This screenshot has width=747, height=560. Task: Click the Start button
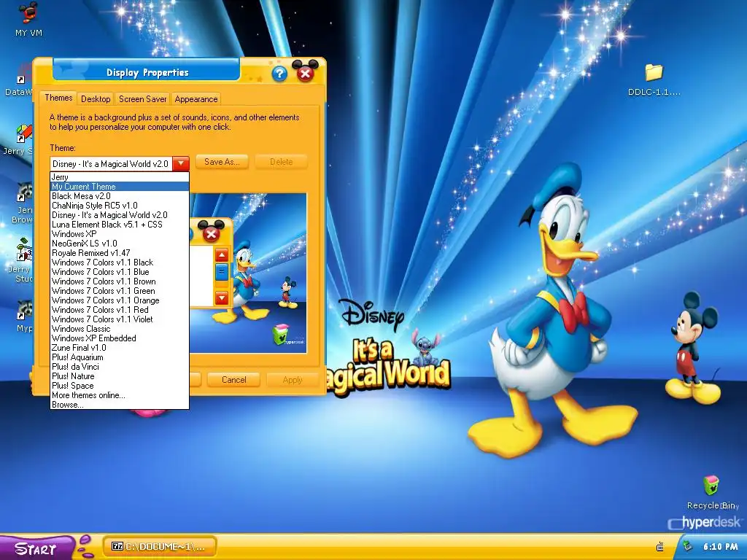click(x=37, y=548)
